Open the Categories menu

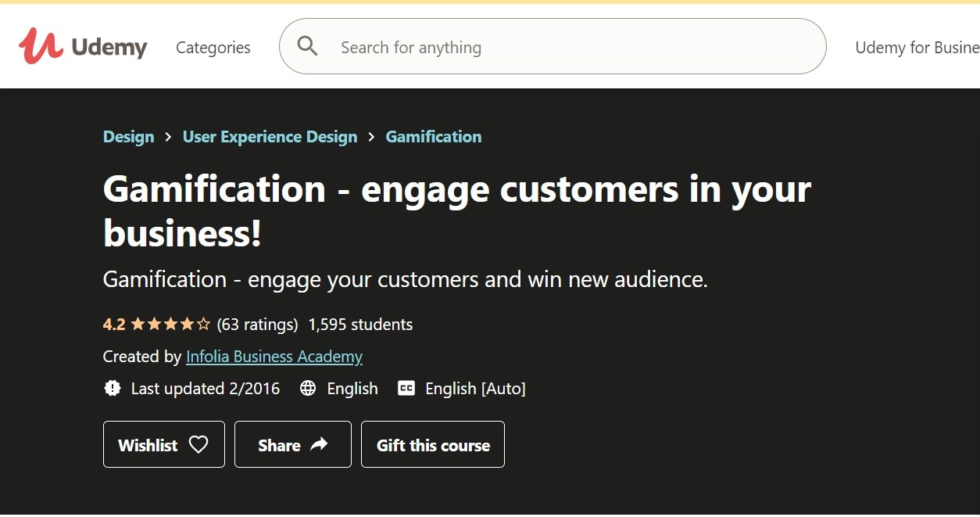coord(213,48)
